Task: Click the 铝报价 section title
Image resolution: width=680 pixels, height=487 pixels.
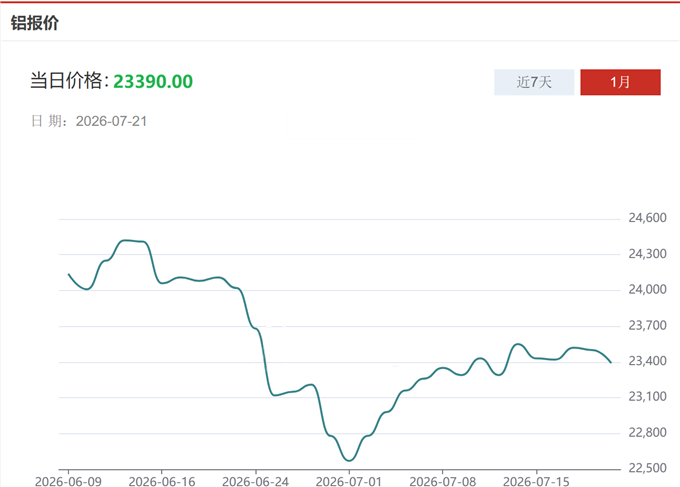Action: (x=35, y=23)
